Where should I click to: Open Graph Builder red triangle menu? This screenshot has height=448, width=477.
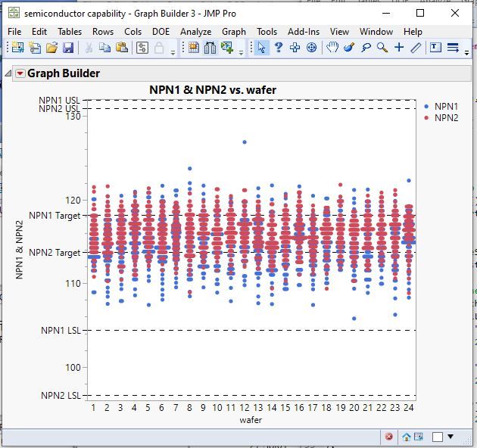pos(20,73)
